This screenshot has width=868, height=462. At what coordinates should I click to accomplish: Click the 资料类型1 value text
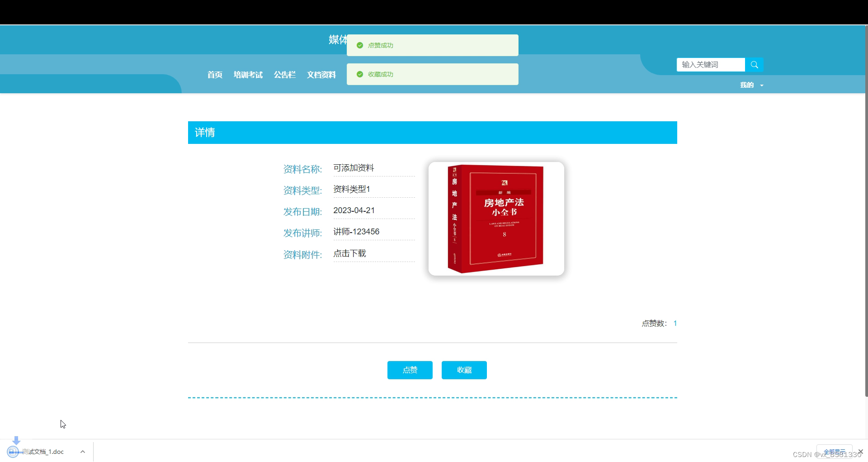point(352,189)
